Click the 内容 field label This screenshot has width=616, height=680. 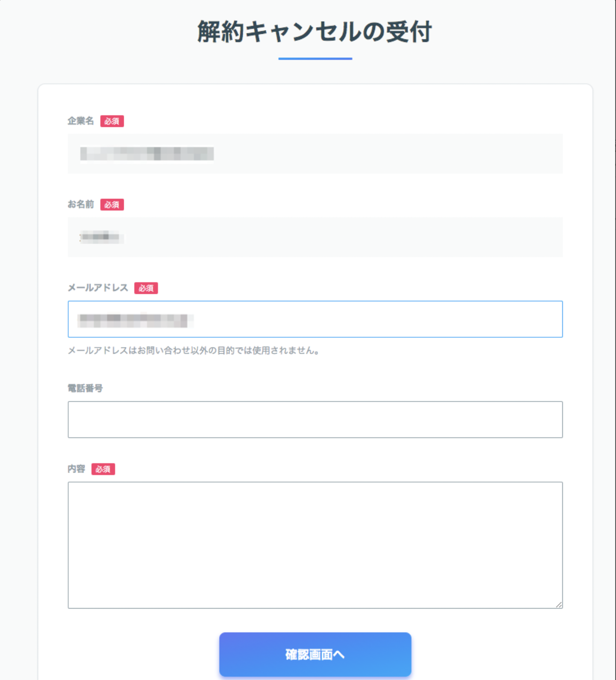click(x=77, y=468)
